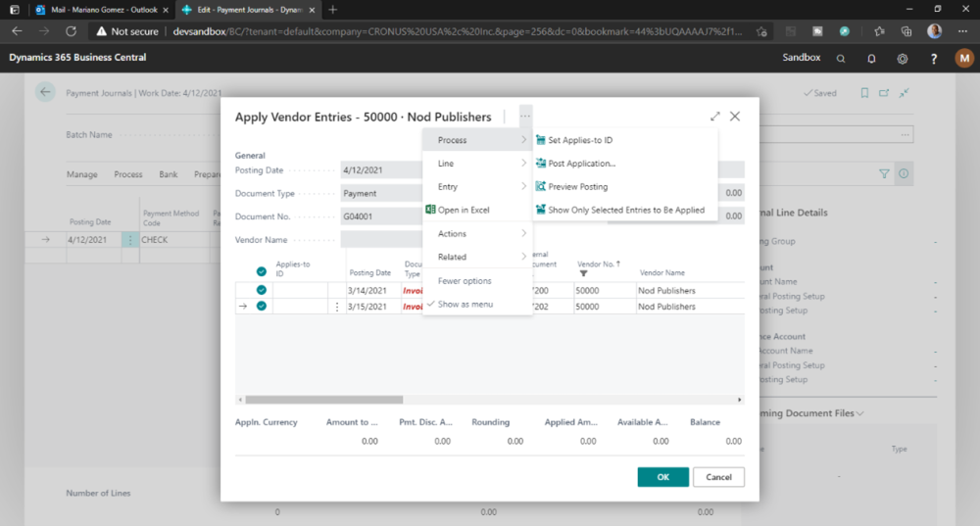
Task: Click the Excel icon in the menu
Action: click(x=430, y=210)
